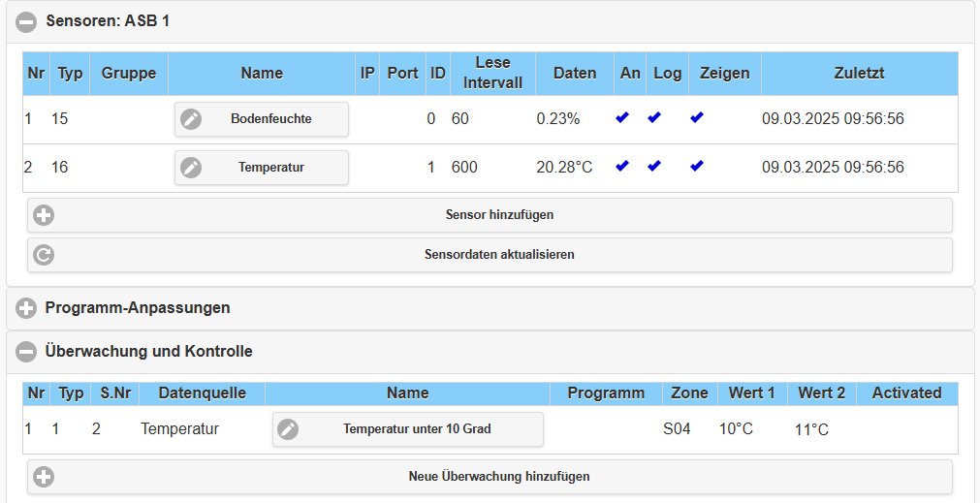The image size is (980, 503).
Task: Click the pencil icon on Temperatur sensor
Action: click(191, 168)
